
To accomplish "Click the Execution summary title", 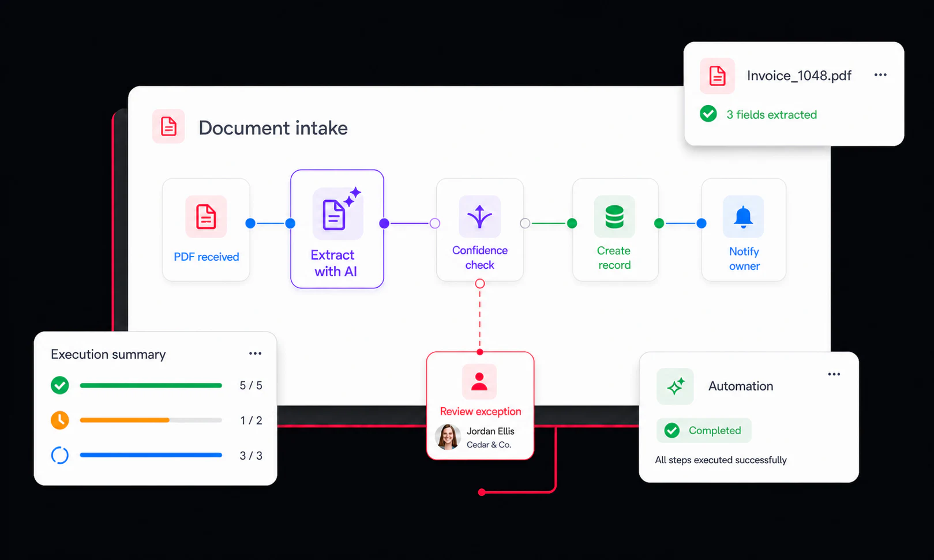I will coord(108,354).
